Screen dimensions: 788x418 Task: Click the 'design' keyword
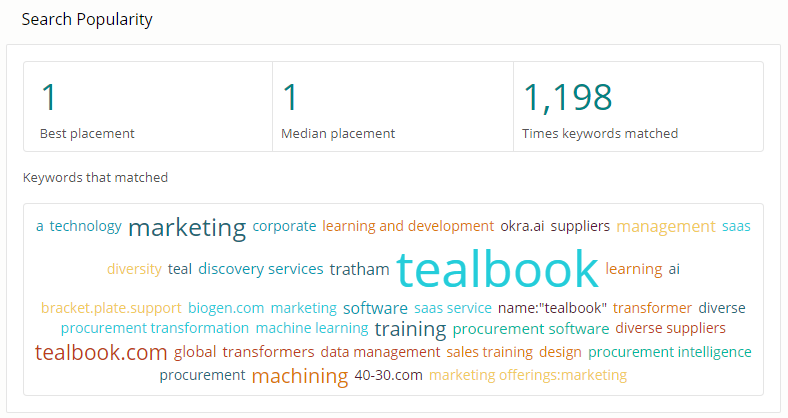560,352
